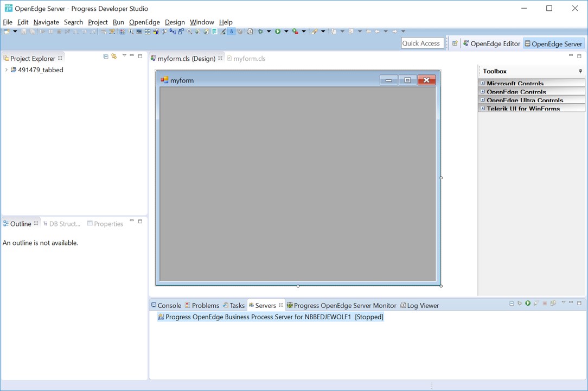Click the green Run button in main toolbar
Viewport: 588px width, 391px height.
pyautogui.click(x=278, y=31)
